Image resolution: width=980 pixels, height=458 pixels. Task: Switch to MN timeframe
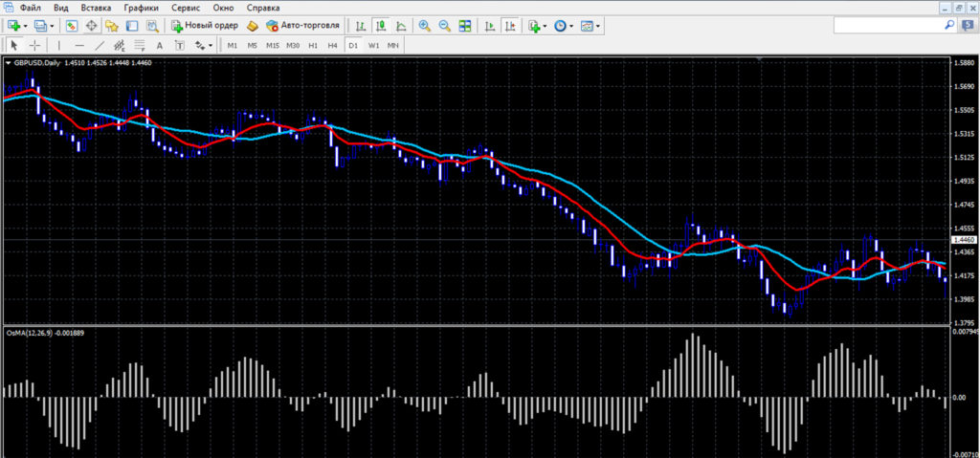click(x=392, y=46)
